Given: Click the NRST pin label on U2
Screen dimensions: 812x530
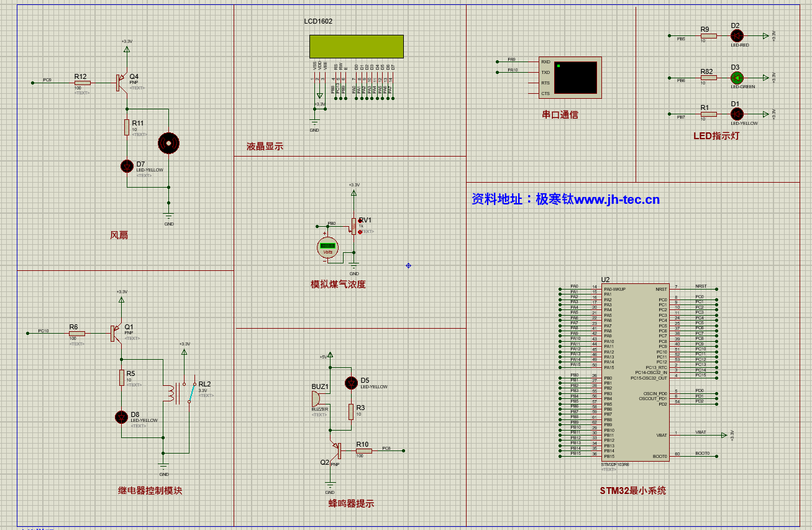Looking at the screenshot, I should pos(661,289).
